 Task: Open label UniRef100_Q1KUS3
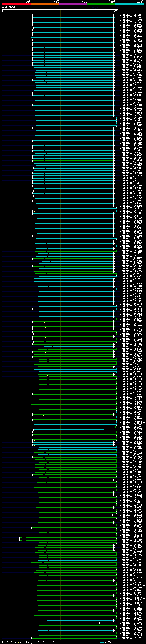[x=131, y=65]
